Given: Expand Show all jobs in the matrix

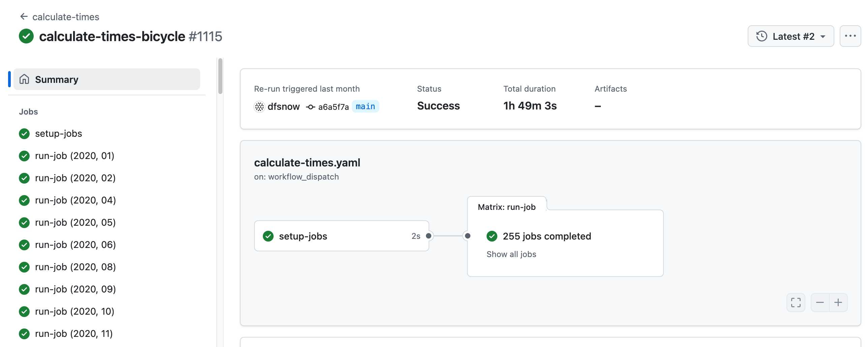Looking at the screenshot, I should pyautogui.click(x=511, y=254).
